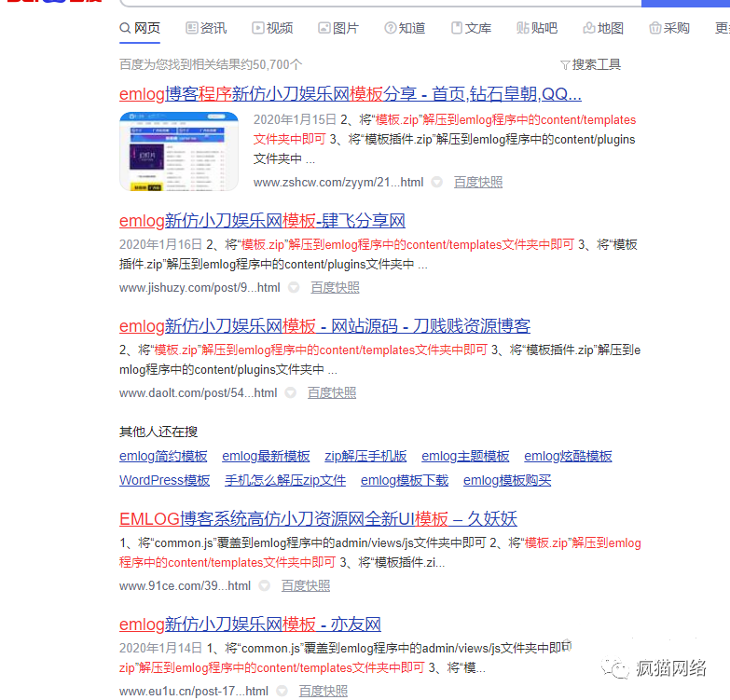The image size is (730, 700).
Task: Open result 'emlog博客程序新仿小刀娱乐网模板分享'
Action: [351, 94]
